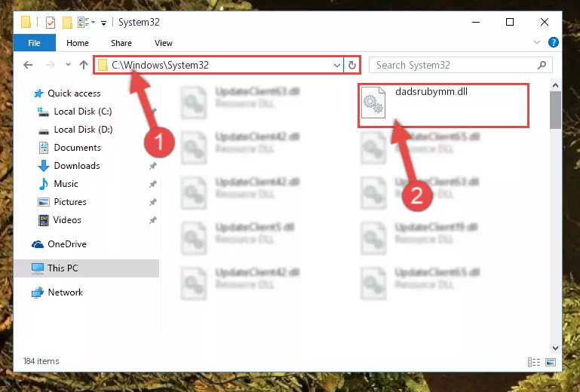The image size is (580, 392).
Task: Click the New folder quick access icon
Action: point(67,23)
